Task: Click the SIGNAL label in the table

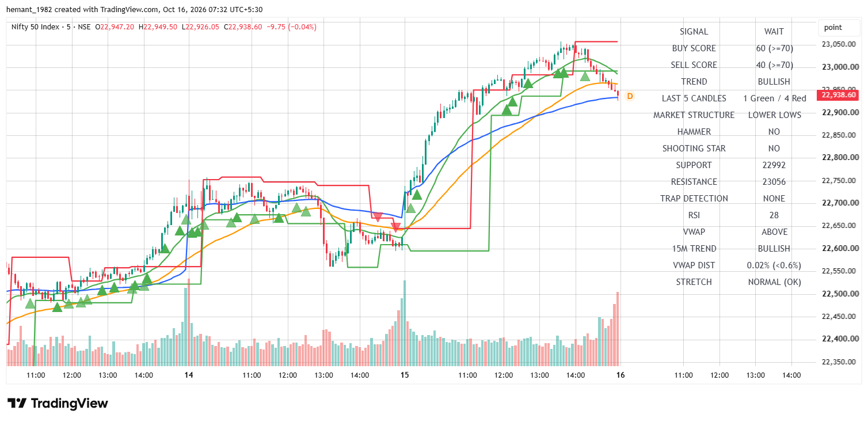Action: point(694,32)
